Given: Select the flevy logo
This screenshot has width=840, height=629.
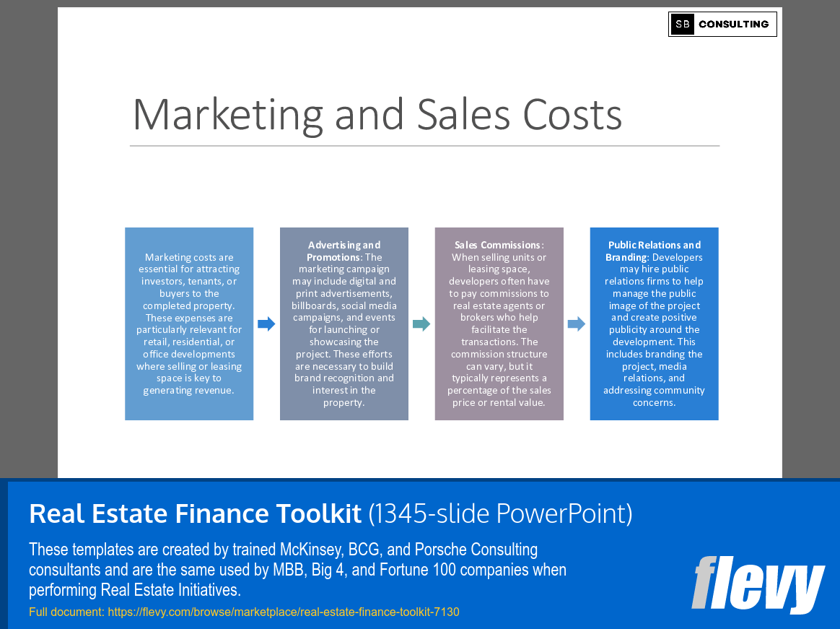Looking at the screenshot, I should 758,586.
